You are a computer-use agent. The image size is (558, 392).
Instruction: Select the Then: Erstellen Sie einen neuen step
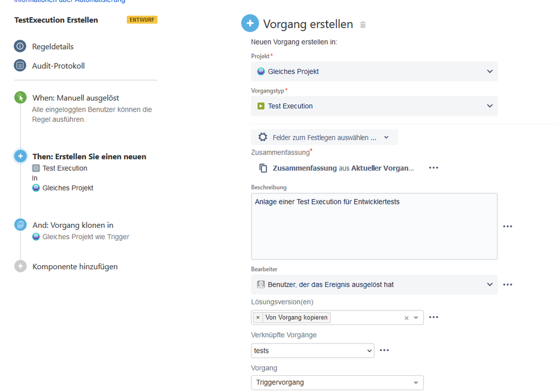point(89,156)
